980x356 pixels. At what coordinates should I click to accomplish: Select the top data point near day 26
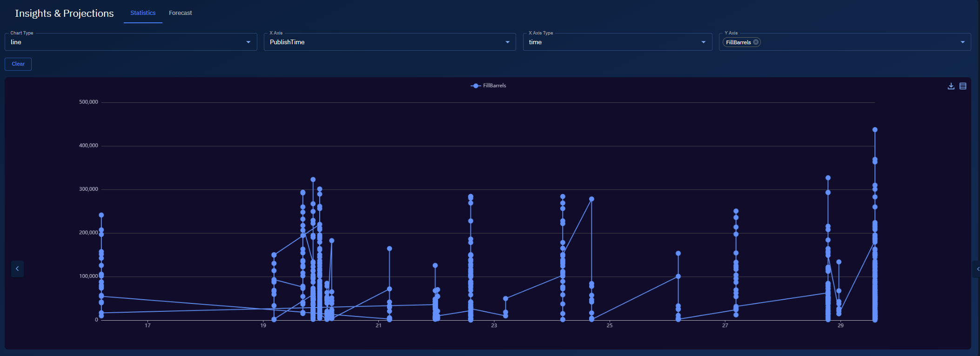click(x=678, y=254)
